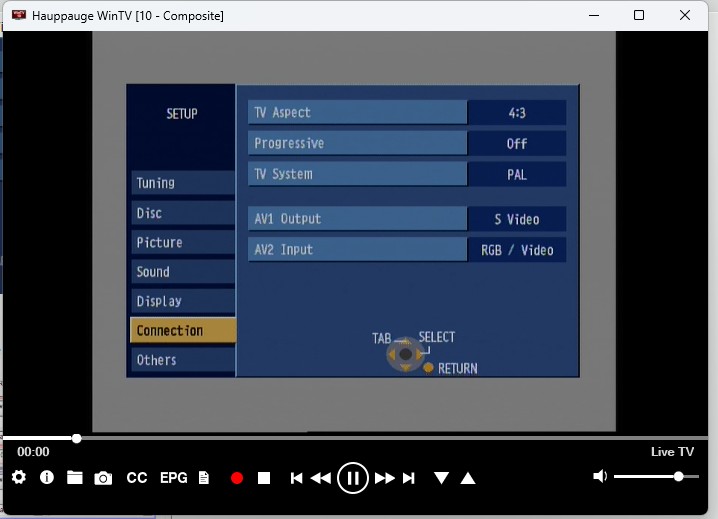The height and width of the screenshot is (519, 718).
Task: Go channel up with up triangle
Action: (468, 478)
